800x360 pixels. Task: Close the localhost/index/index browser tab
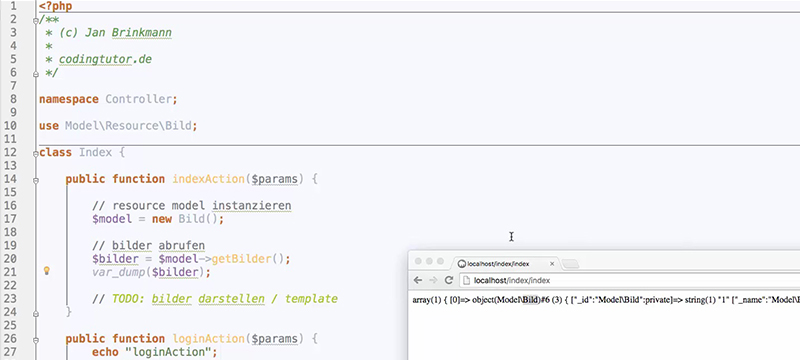[x=552, y=264]
